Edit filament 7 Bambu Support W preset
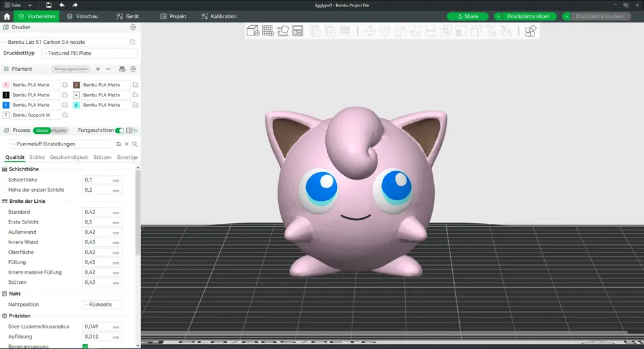Image resolution: width=644 pixels, height=349 pixels. pyautogui.click(x=65, y=115)
